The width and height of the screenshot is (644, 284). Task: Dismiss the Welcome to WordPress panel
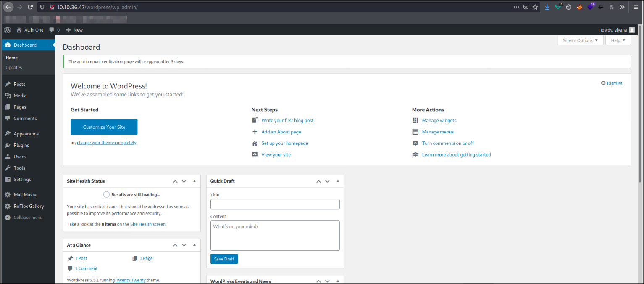coord(612,83)
